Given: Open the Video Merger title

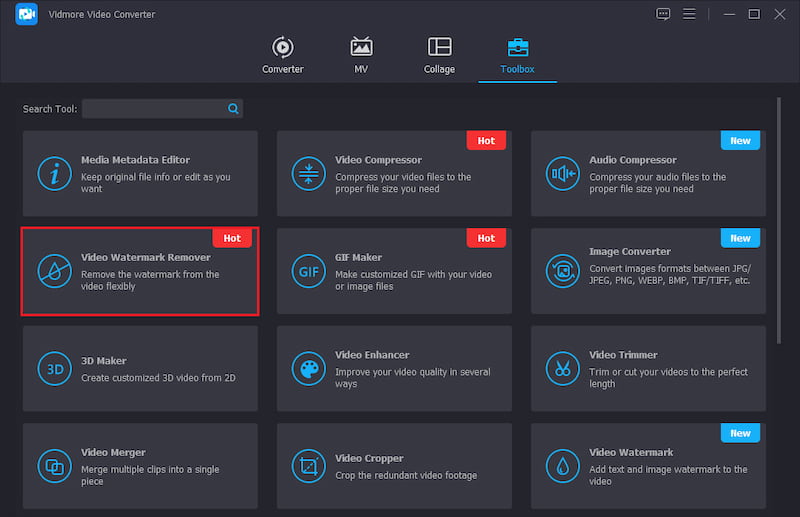Looking at the screenshot, I should point(113,452).
